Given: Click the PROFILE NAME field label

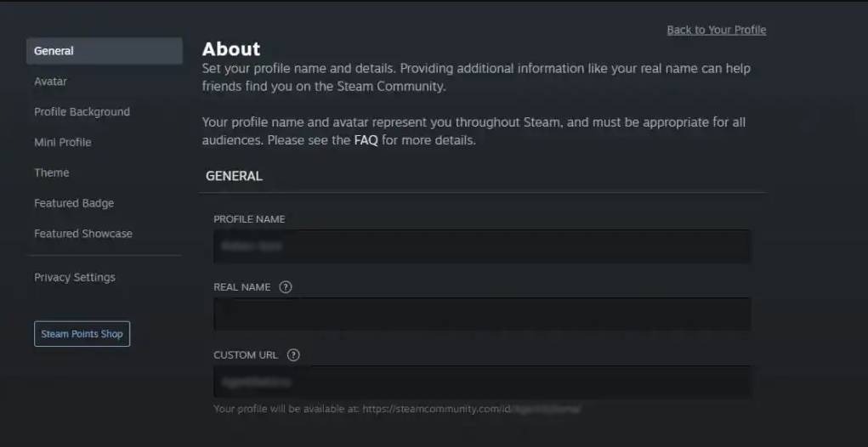Looking at the screenshot, I should 249,219.
